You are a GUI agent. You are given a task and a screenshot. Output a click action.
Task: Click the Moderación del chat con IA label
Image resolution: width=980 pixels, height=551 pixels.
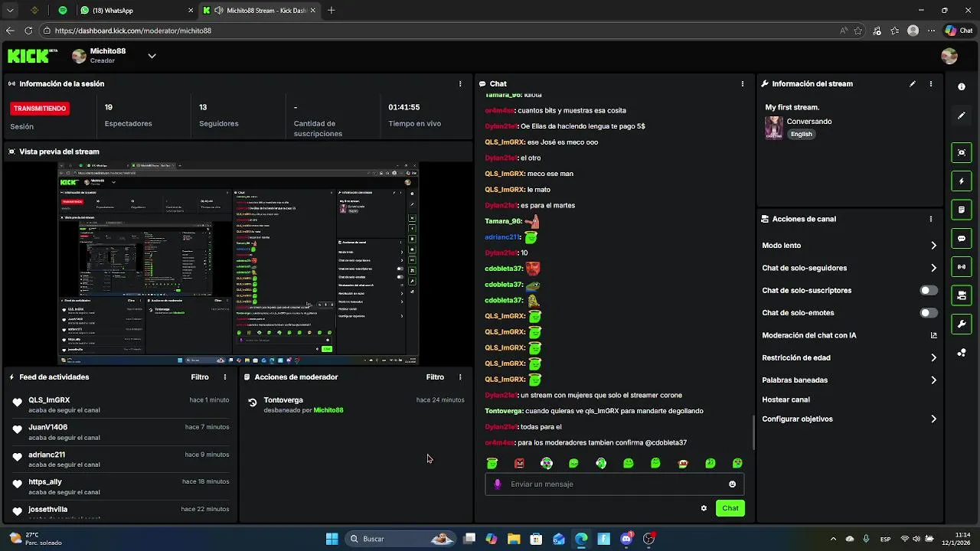click(x=809, y=335)
